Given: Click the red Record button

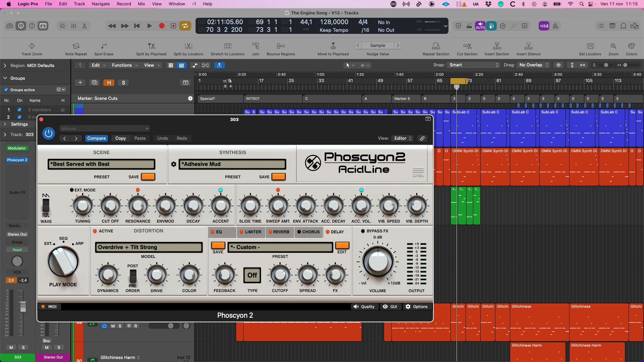Looking at the screenshot, I should tap(162, 26).
